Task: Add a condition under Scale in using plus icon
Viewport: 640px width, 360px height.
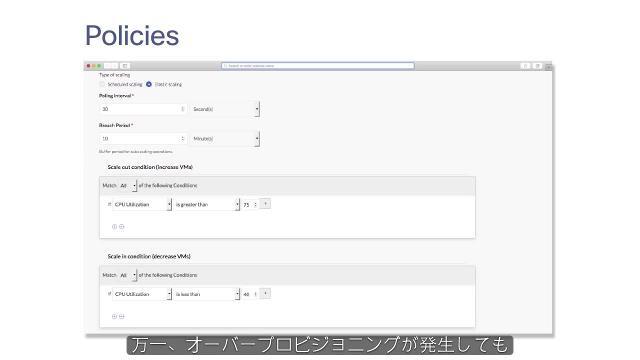Action: click(x=114, y=316)
